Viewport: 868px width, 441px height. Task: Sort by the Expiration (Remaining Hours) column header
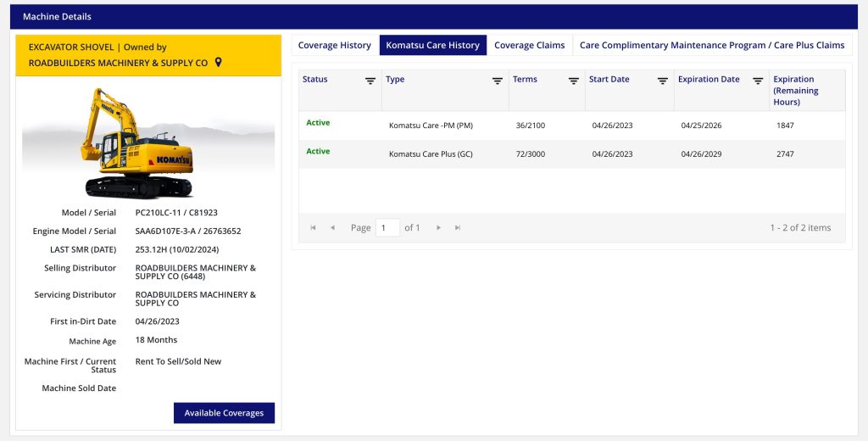(795, 90)
